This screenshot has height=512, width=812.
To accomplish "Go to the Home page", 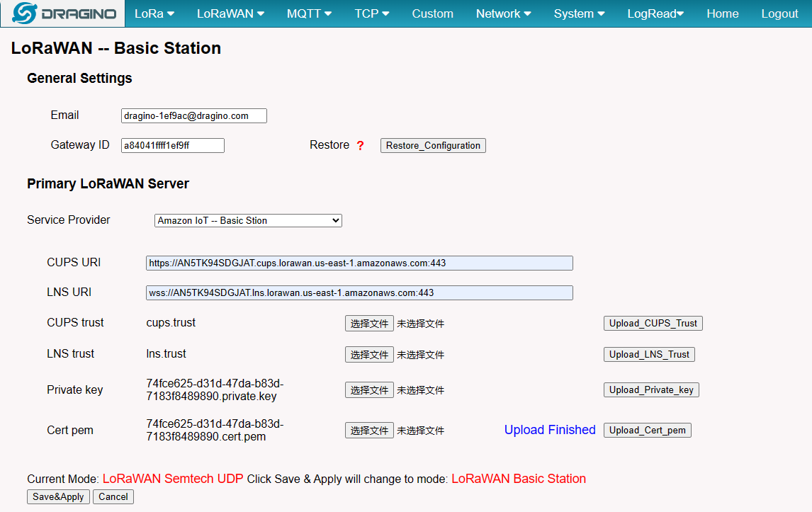I will pos(723,13).
